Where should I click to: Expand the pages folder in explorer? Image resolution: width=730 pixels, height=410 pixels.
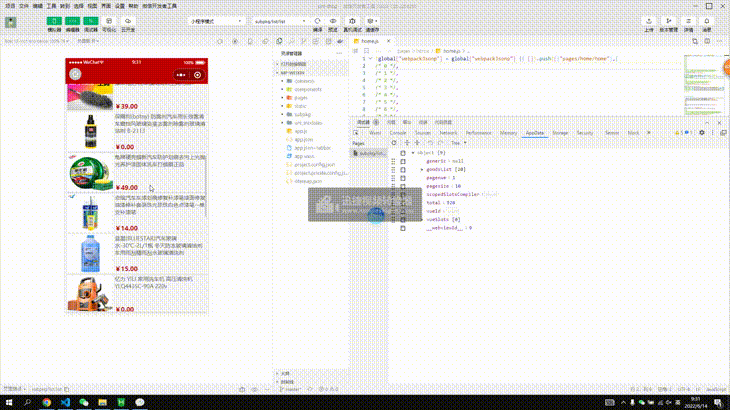(x=301, y=98)
